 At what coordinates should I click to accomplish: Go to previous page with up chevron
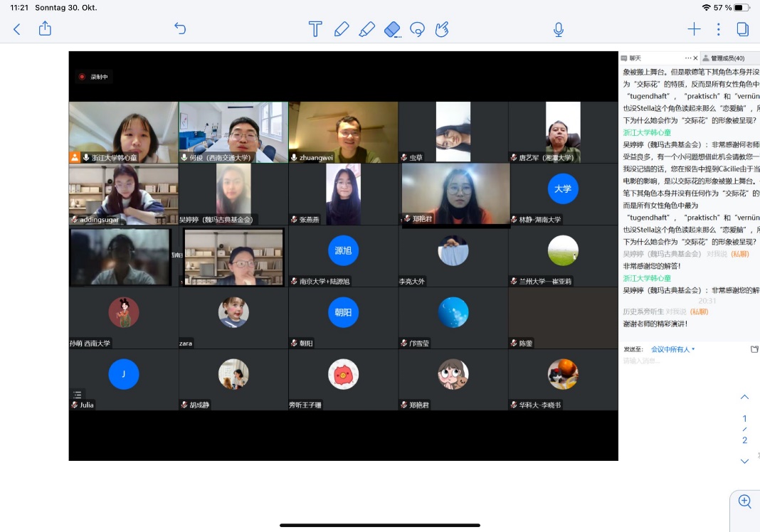[744, 398]
